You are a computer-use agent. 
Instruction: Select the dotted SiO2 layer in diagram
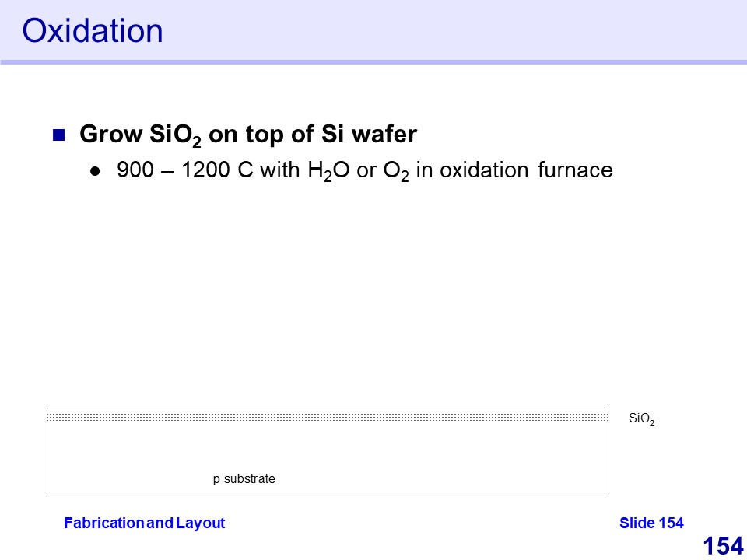click(327, 415)
